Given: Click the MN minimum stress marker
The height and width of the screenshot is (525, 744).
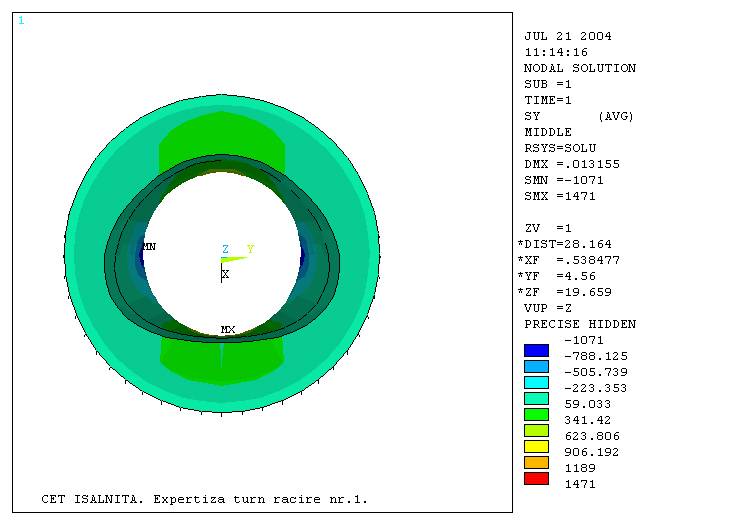Looking at the screenshot, I should tap(148, 246).
